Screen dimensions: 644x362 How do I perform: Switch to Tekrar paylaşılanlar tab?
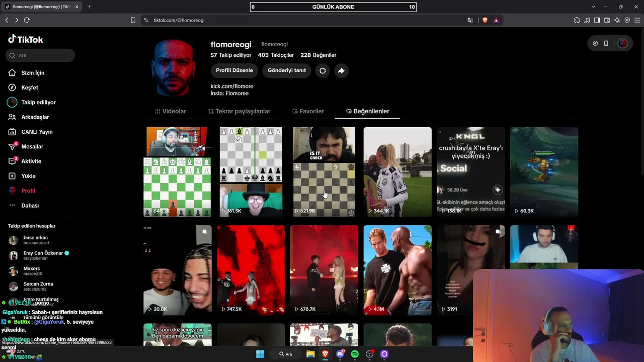tap(239, 111)
